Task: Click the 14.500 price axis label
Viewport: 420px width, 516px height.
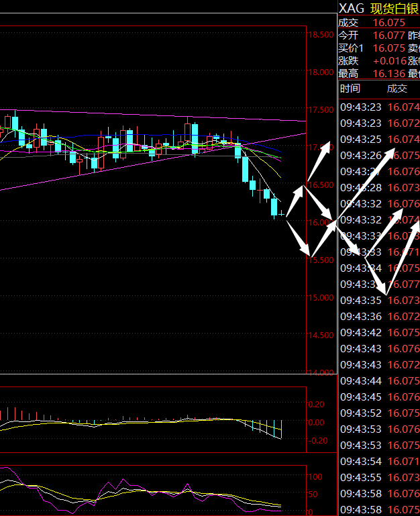Action: pos(321,336)
